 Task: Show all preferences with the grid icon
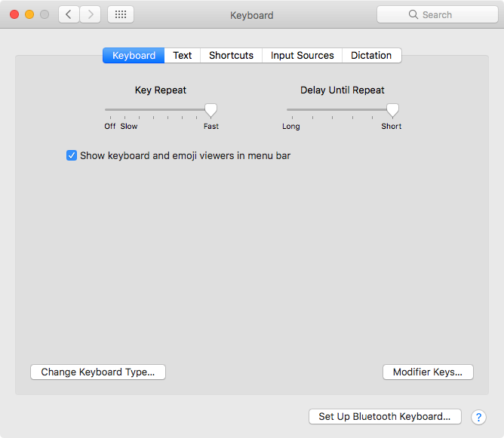tap(121, 14)
